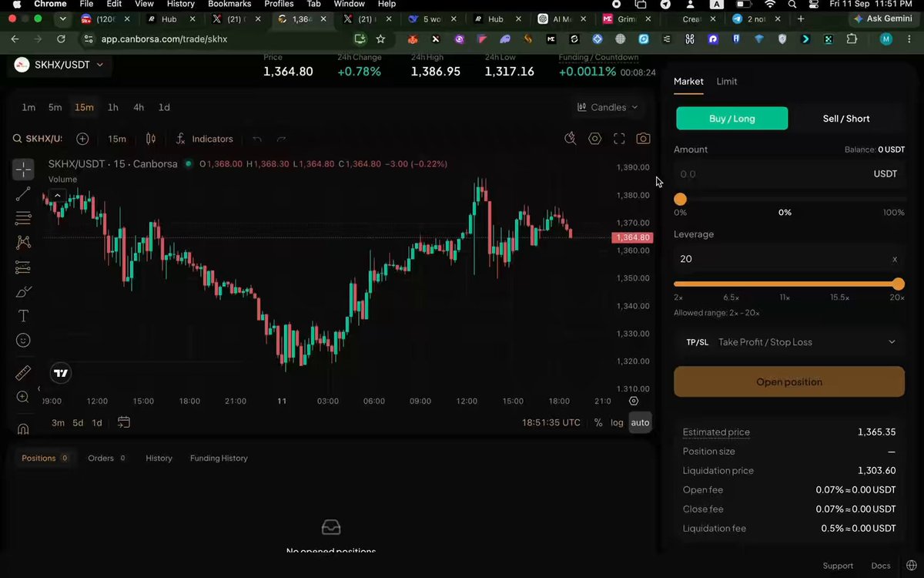
Task: Open the Support link
Action: 838,566
